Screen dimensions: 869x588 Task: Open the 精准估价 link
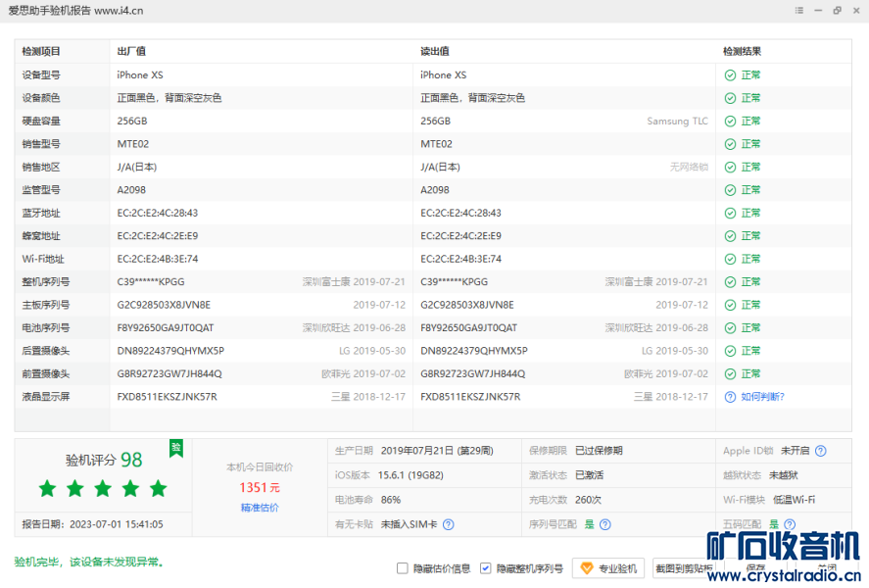pyautogui.click(x=260, y=508)
